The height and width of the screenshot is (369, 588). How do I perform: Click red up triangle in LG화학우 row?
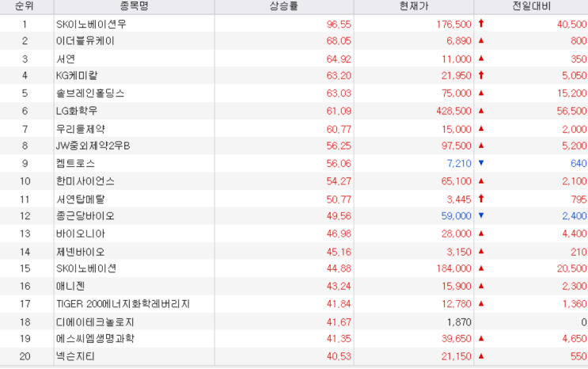[x=481, y=110]
